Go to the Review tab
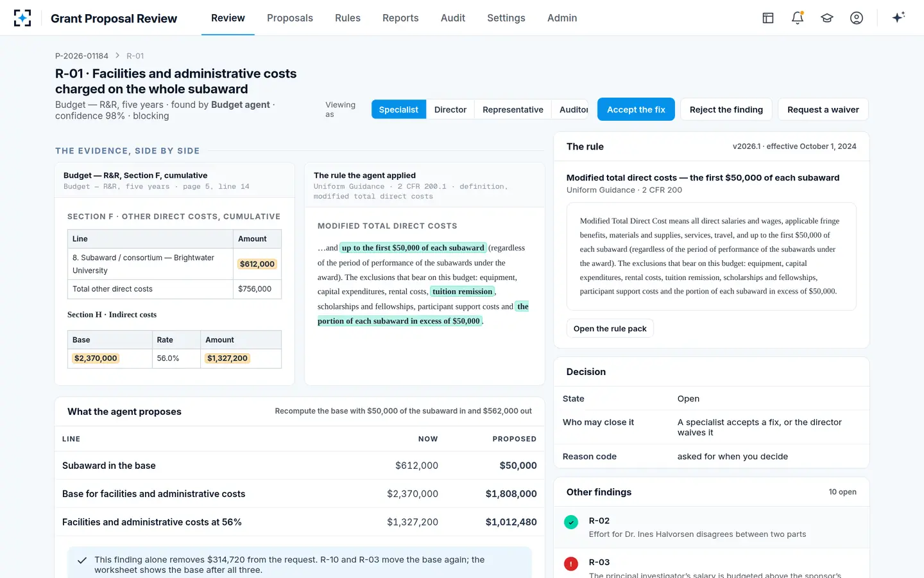This screenshot has width=924, height=578. pos(228,18)
